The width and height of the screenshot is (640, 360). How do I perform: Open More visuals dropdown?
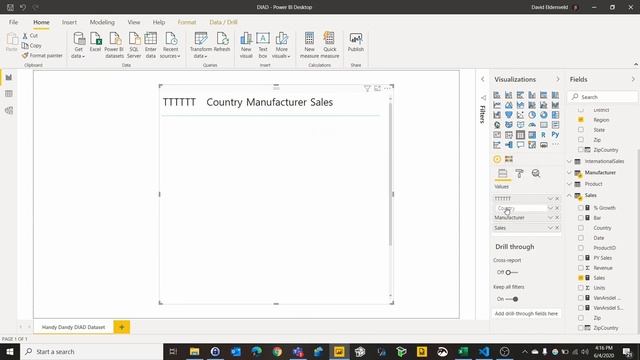point(281,45)
